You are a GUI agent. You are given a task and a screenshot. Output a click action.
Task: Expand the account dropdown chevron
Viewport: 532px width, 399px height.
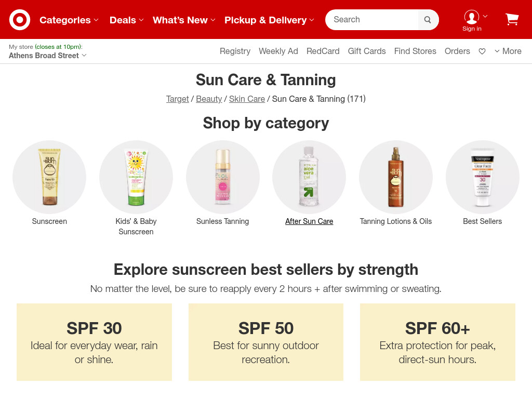[485, 16]
